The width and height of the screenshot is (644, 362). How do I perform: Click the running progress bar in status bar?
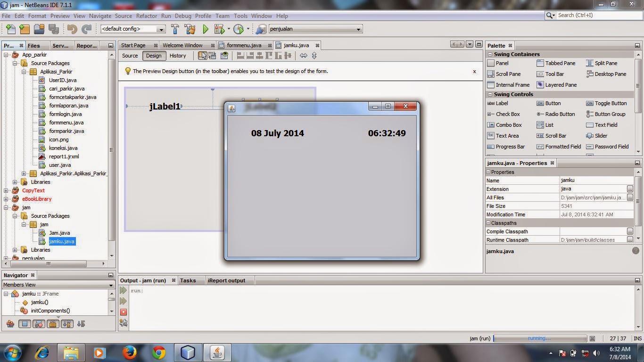coord(540,338)
